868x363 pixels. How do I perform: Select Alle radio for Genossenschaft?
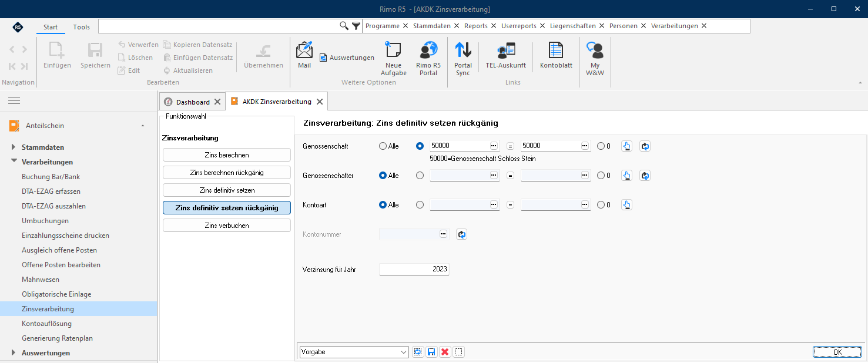(x=383, y=146)
